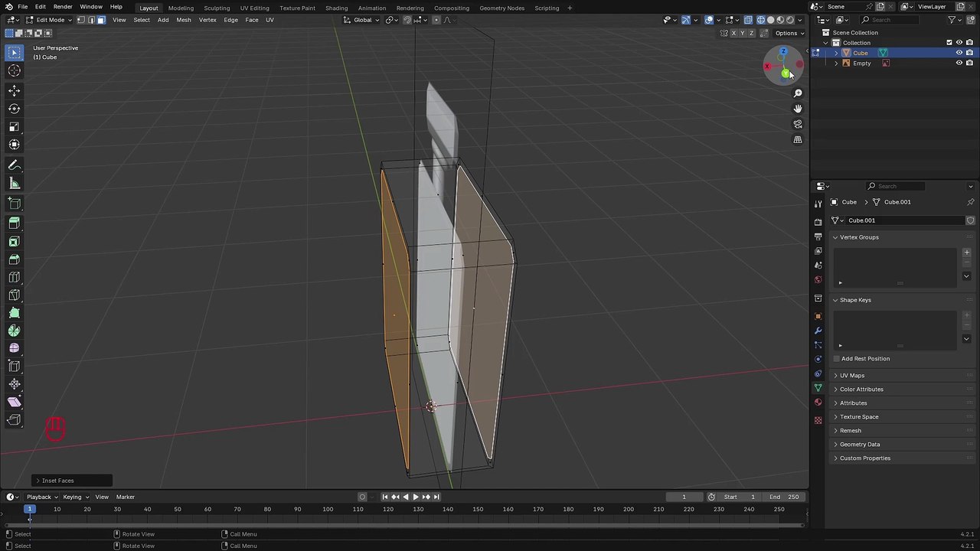Select the Loop Cut tool
This screenshot has height=551, width=980.
click(x=14, y=277)
